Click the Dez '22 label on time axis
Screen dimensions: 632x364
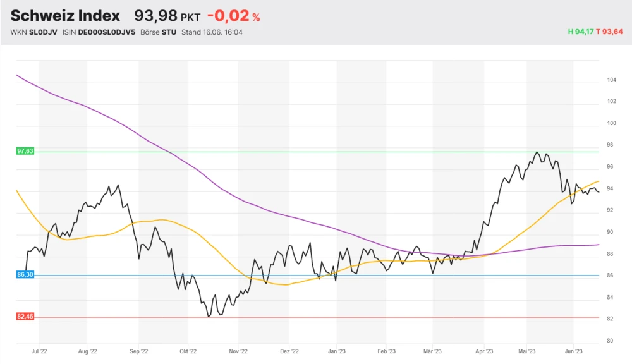[x=289, y=351]
